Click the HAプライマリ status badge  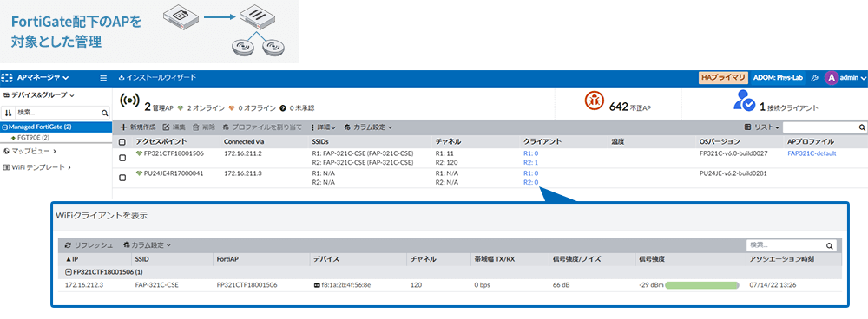click(x=723, y=78)
